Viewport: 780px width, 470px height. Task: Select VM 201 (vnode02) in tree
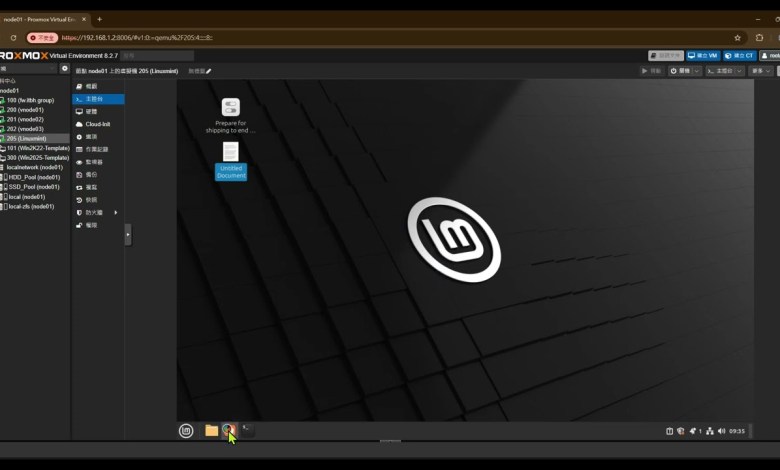point(35,119)
